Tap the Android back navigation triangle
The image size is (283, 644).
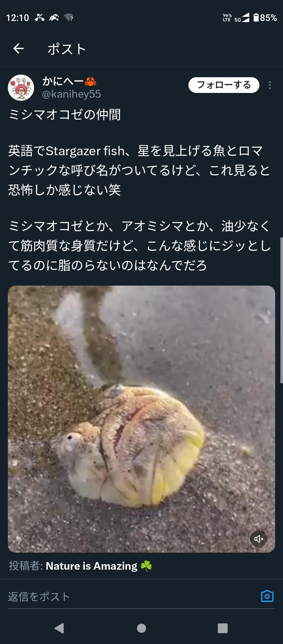59,628
